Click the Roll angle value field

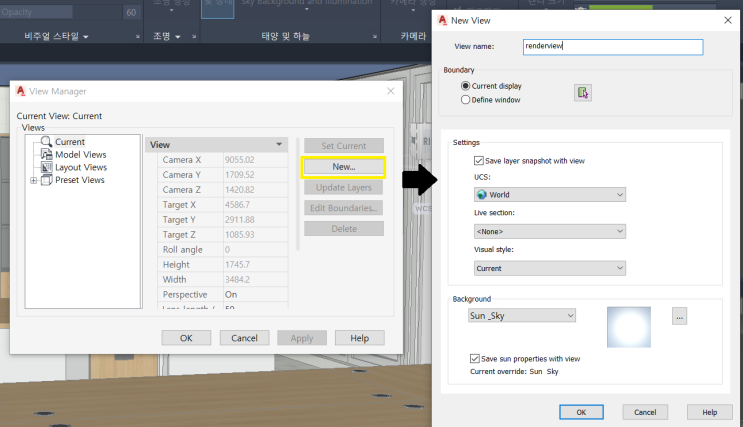[x=255, y=250]
